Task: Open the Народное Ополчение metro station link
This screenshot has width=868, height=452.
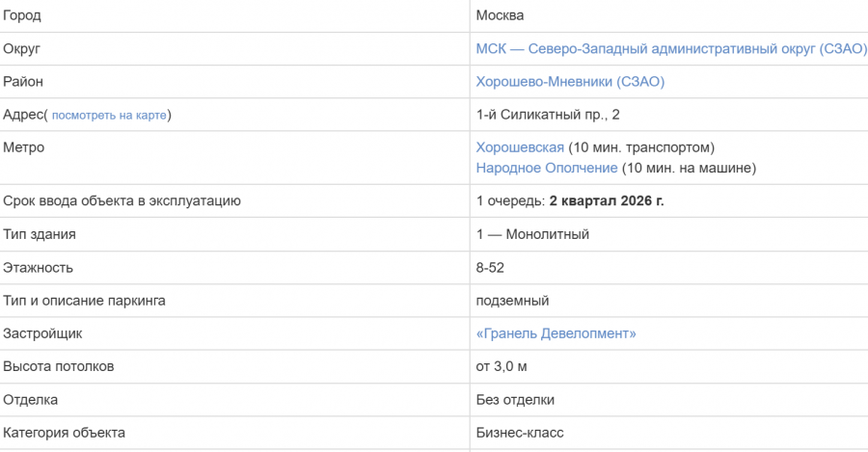Action: click(547, 168)
